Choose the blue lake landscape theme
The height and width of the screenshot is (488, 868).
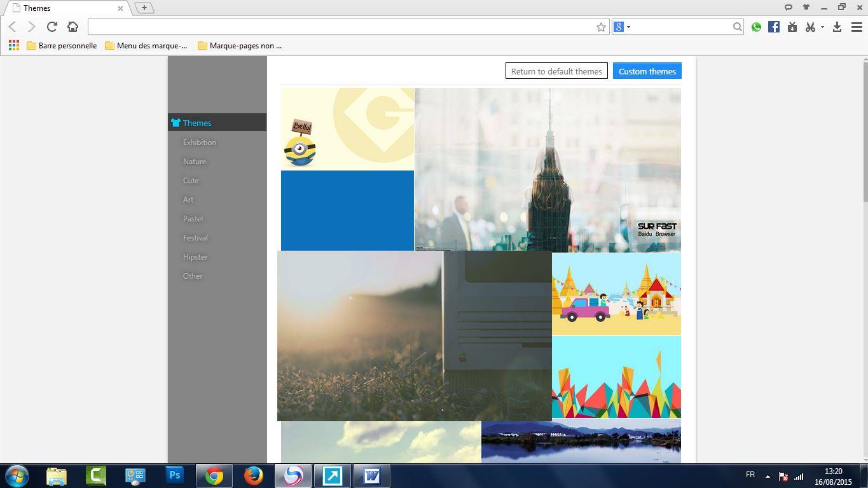(581, 441)
